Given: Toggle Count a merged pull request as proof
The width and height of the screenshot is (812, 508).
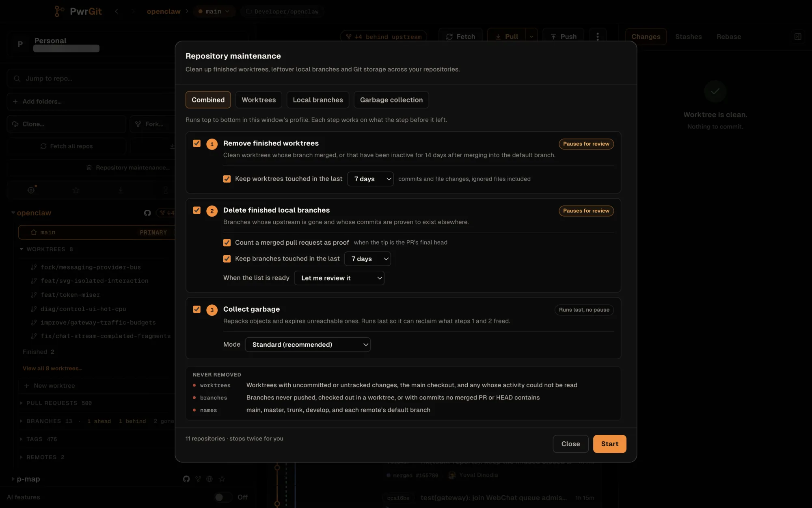Looking at the screenshot, I should point(227,243).
